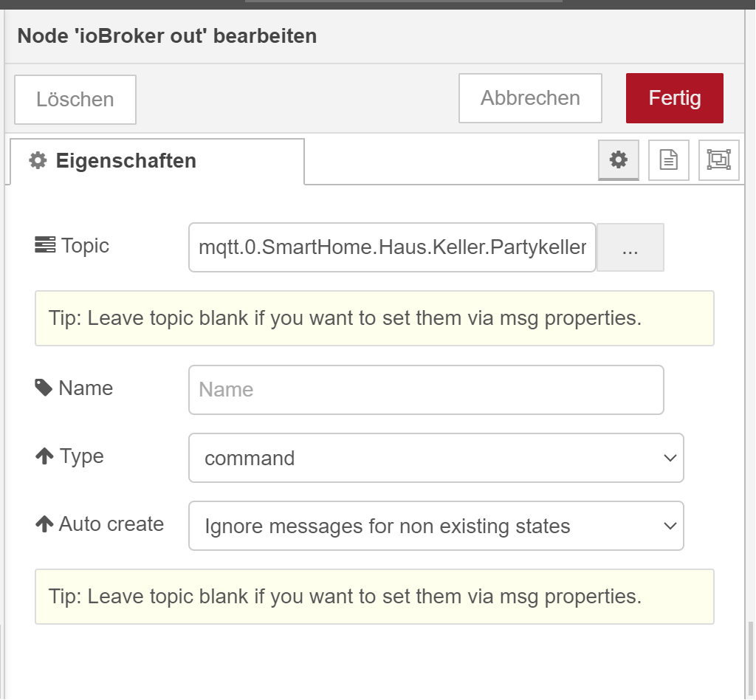Open the topic browser with the ... button
The image size is (756, 700).
point(630,248)
